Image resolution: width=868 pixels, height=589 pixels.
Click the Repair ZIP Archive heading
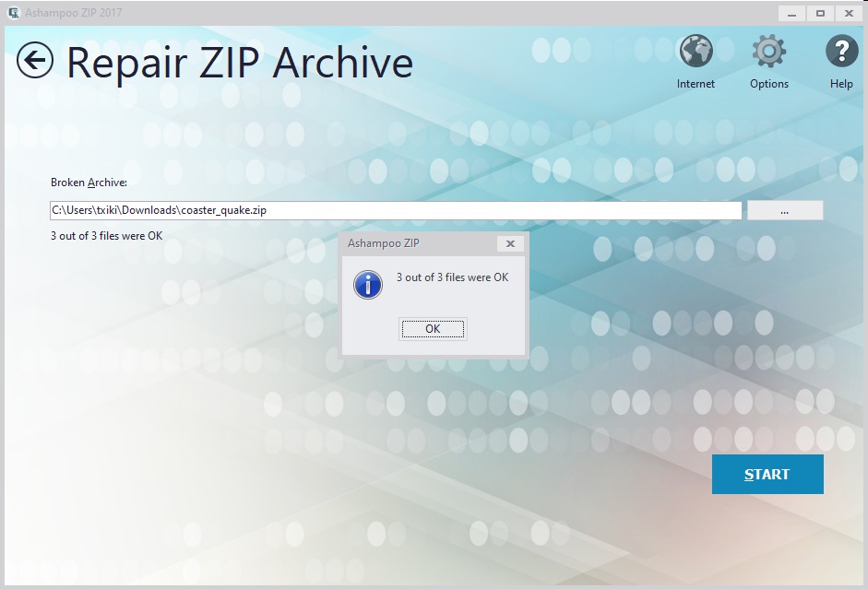pyautogui.click(x=239, y=64)
